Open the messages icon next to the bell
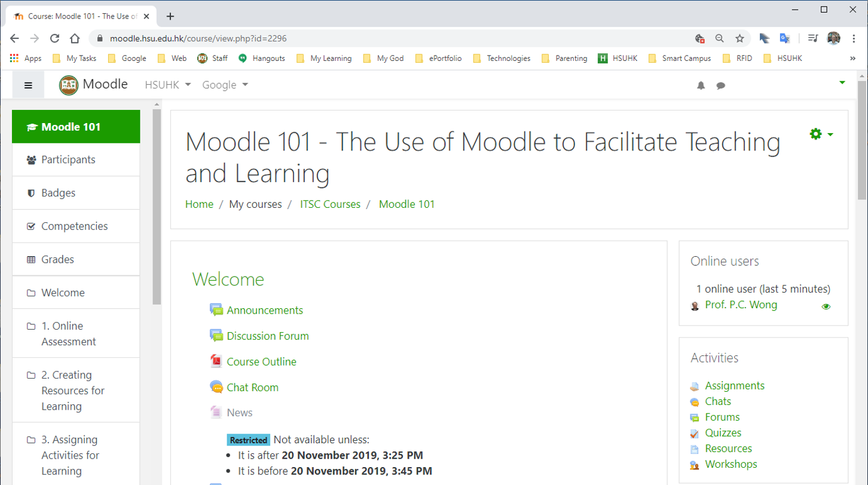Viewport: 868px width, 485px height. tap(720, 85)
